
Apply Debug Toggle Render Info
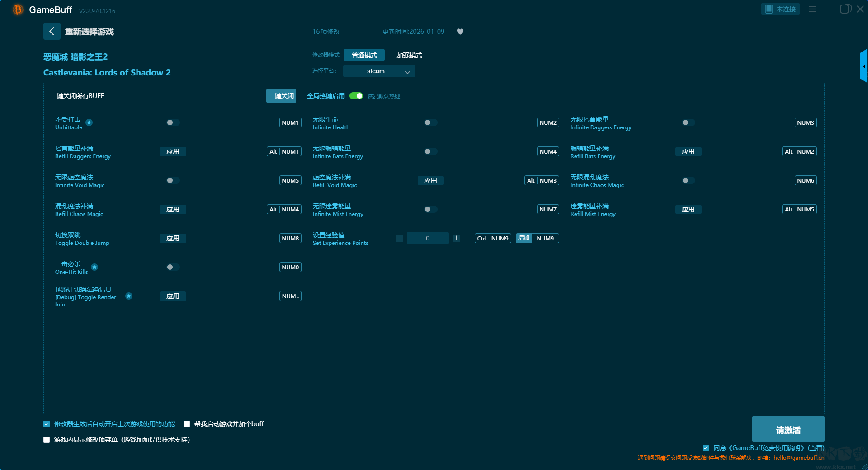click(x=173, y=296)
